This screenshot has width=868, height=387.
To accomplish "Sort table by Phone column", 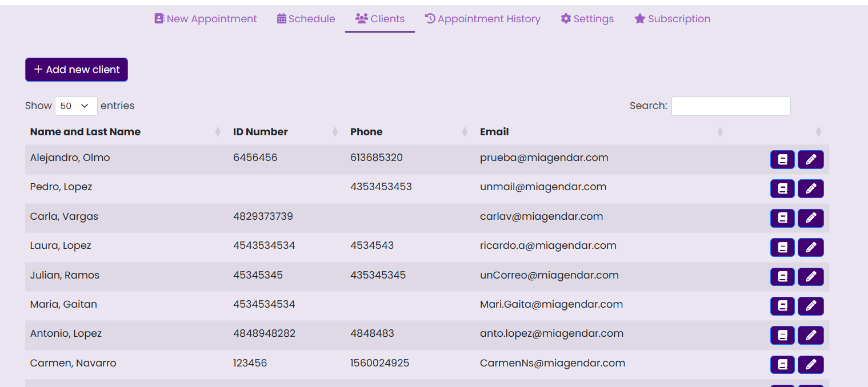I will (410, 132).
